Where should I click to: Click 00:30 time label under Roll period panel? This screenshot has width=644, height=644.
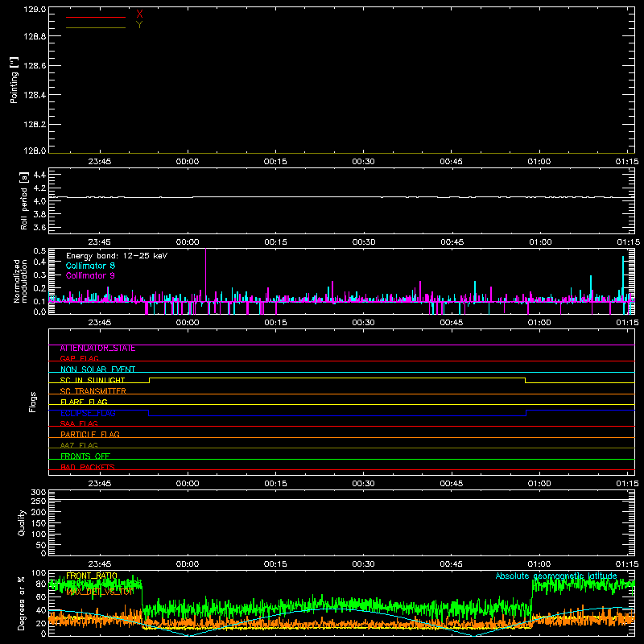click(364, 242)
